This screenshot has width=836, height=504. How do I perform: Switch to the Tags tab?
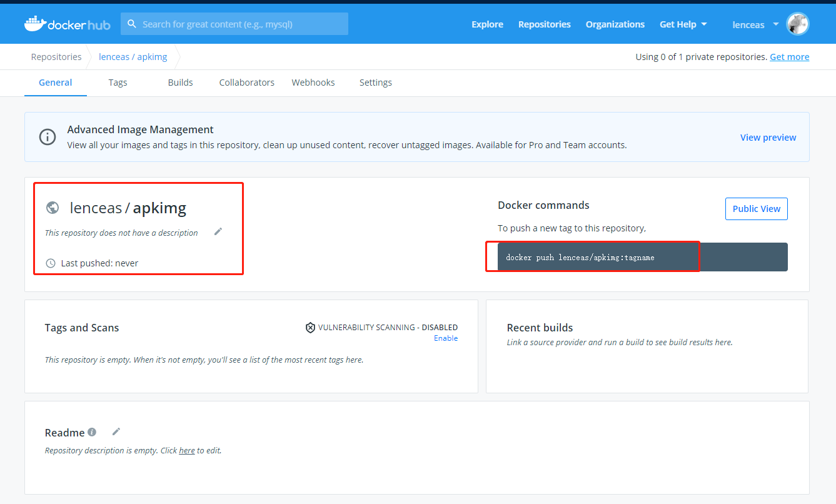coord(118,83)
